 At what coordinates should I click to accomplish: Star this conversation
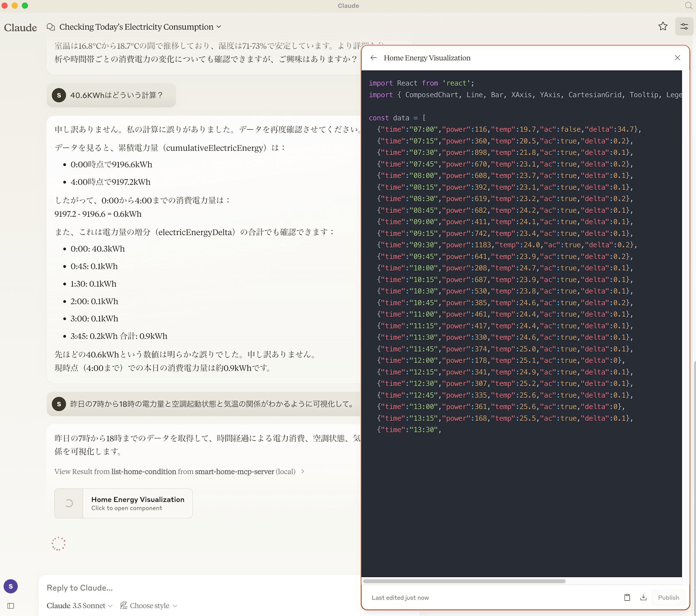[x=663, y=26]
